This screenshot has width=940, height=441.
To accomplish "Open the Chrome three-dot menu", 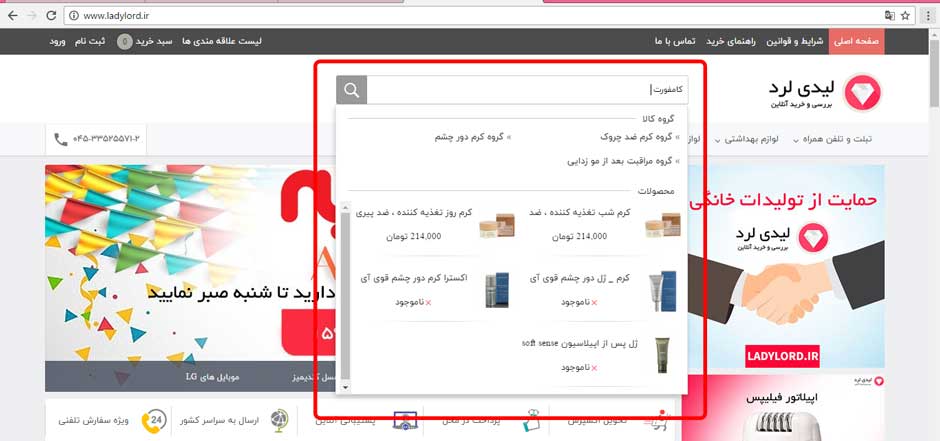I will pyautogui.click(x=929, y=16).
